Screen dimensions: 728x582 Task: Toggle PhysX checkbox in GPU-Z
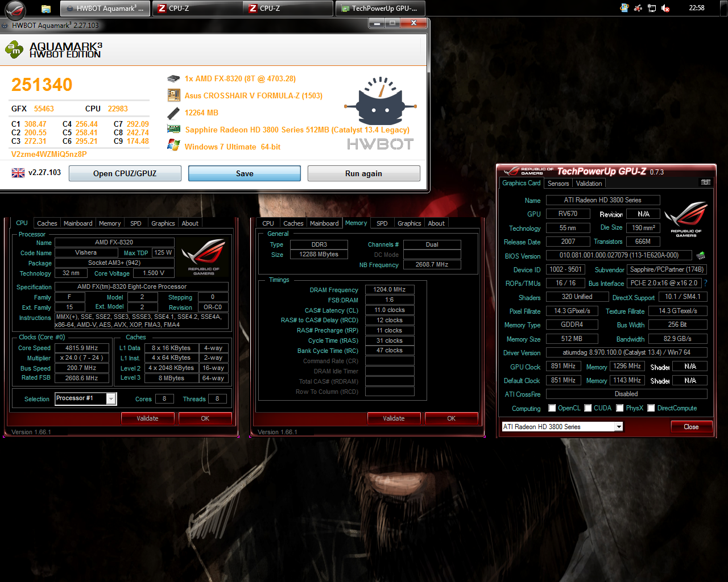tap(619, 408)
